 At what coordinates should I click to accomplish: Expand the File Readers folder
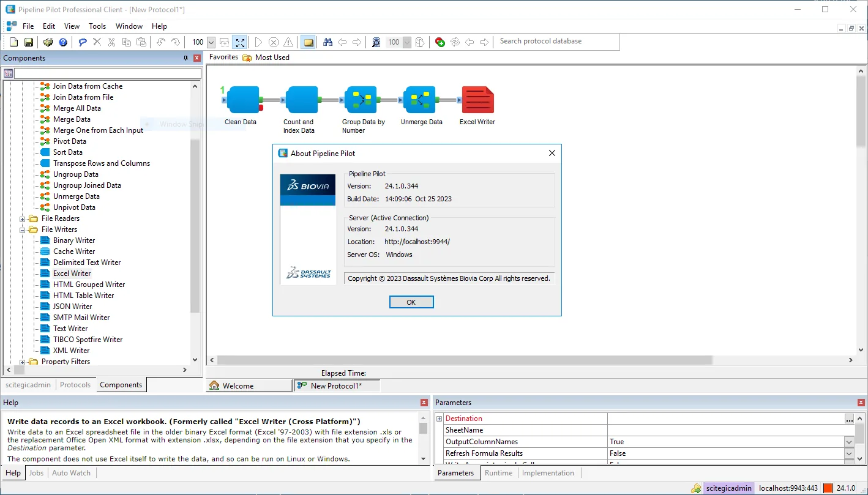pos(23,218)
